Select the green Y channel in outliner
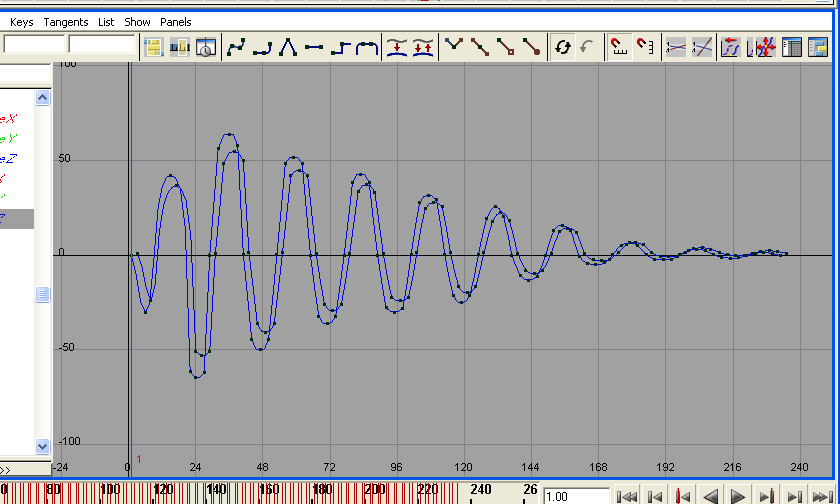The image size is (840, 504). click(9, 139)
